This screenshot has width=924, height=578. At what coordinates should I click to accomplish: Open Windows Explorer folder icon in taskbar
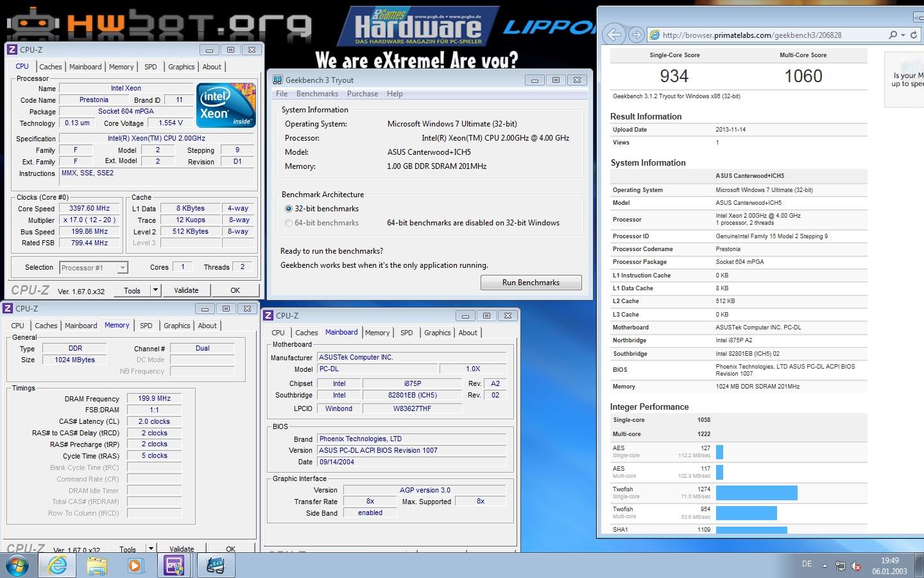pyautogui.click(x=97, y=566)
